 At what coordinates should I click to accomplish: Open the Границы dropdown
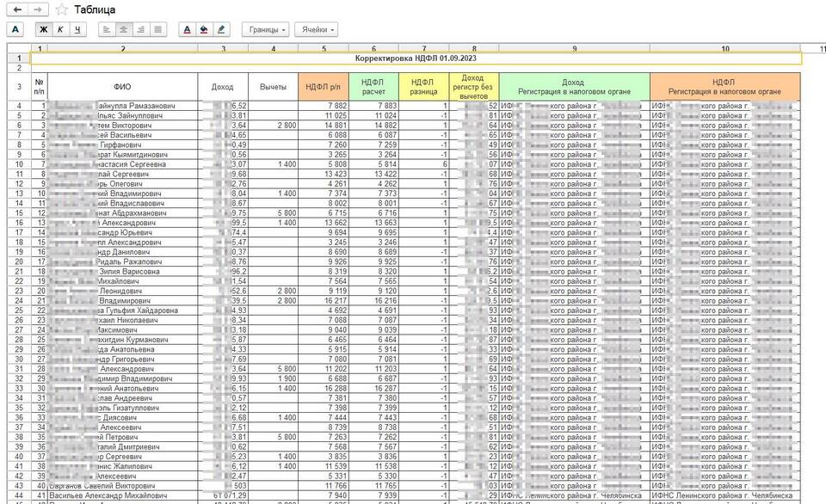pos(266,29)
